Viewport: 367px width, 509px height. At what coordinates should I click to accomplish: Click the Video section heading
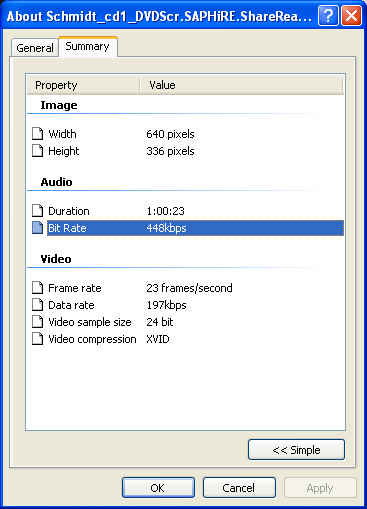[x=56, y=259]
